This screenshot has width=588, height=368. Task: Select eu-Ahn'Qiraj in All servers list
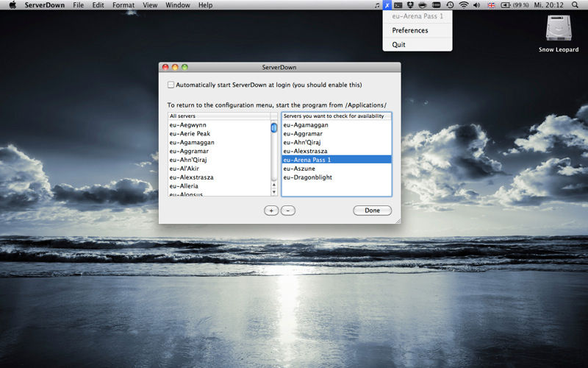[x=219, y=160]
